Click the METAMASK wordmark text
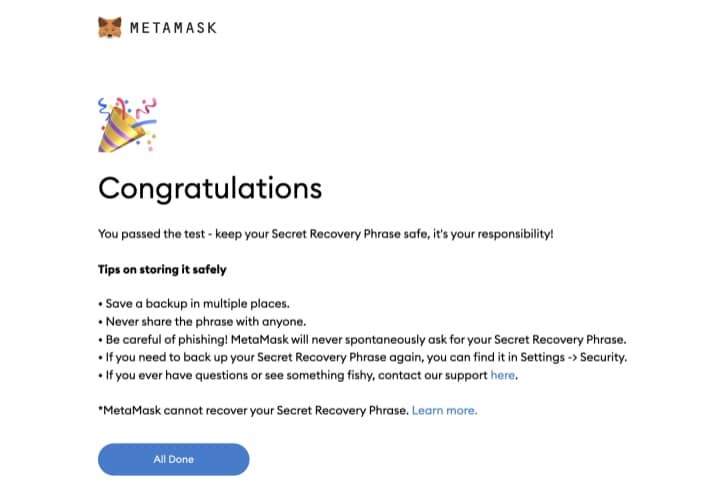Viewport: 714px width, 498px height. click(173, 28)
